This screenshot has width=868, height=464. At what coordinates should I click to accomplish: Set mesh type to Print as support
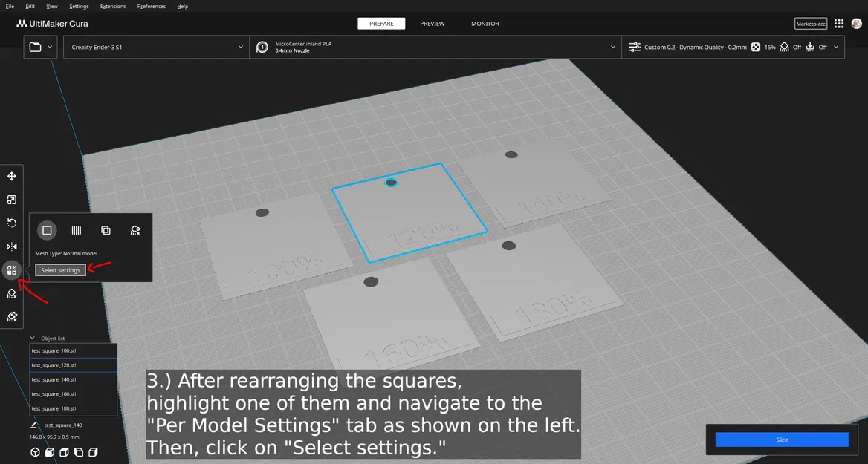(77, 230)
